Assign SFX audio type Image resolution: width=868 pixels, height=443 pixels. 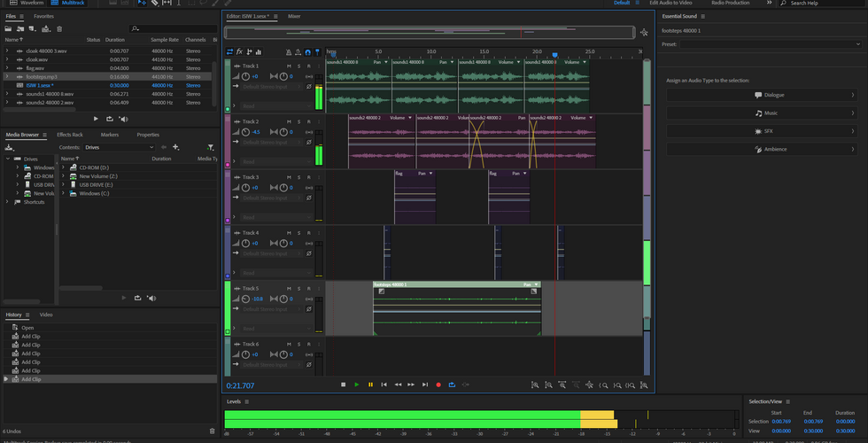click(763, 131)
